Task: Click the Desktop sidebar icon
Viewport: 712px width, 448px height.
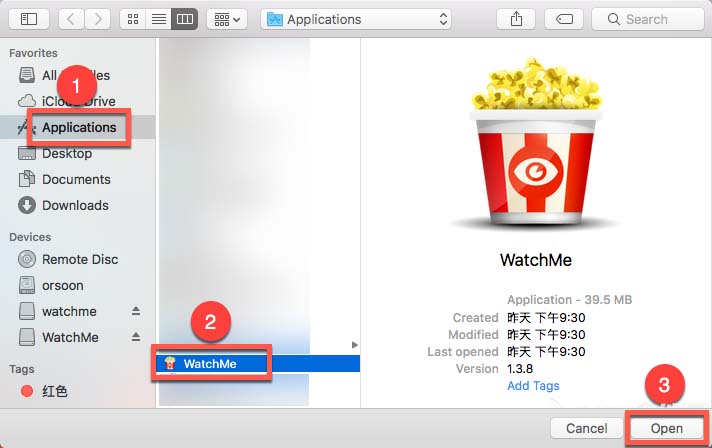Action: 27,153
